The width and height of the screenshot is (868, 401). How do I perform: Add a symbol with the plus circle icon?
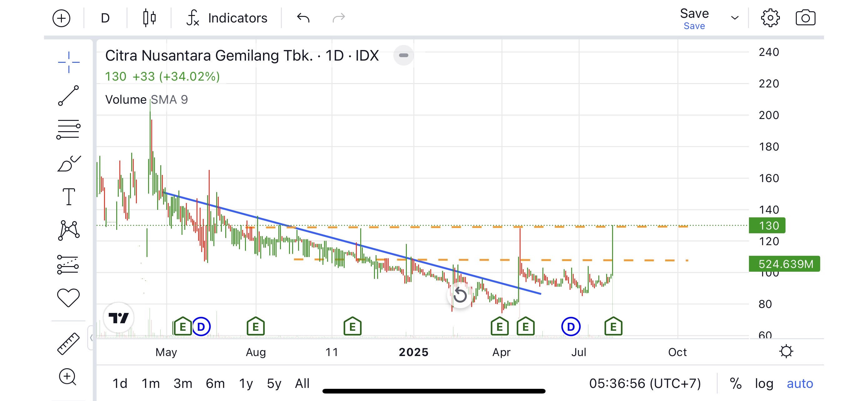click(61, 18)
